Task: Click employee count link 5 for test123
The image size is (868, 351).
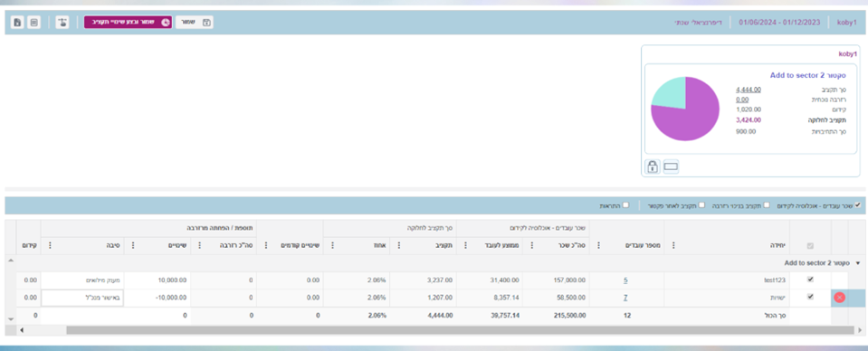Action: (x=625, y=280)
